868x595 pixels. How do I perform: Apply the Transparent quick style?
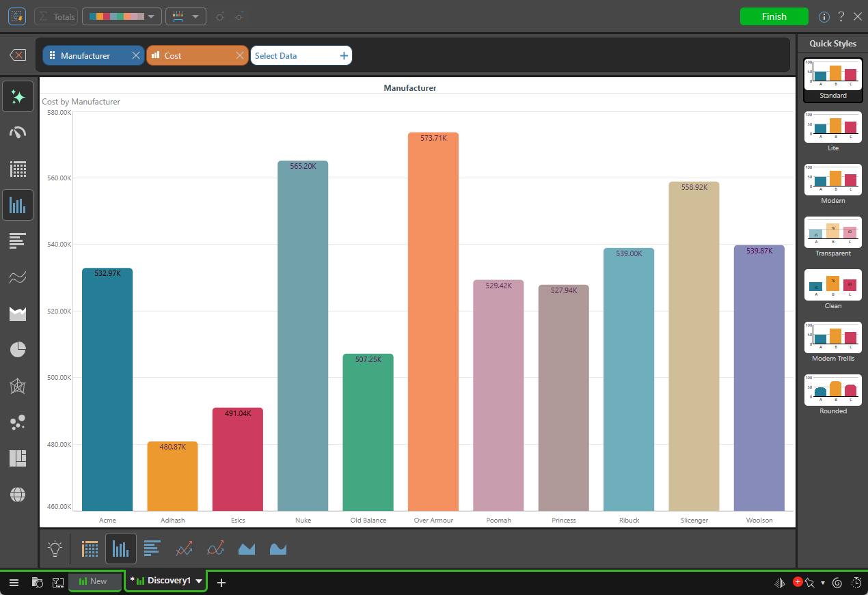pos(833,238)
